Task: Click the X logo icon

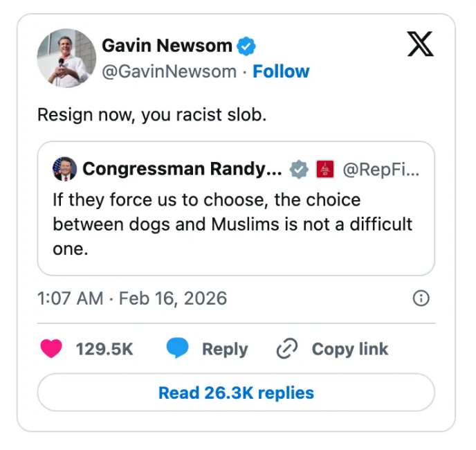Action: [x=421, y=44]
